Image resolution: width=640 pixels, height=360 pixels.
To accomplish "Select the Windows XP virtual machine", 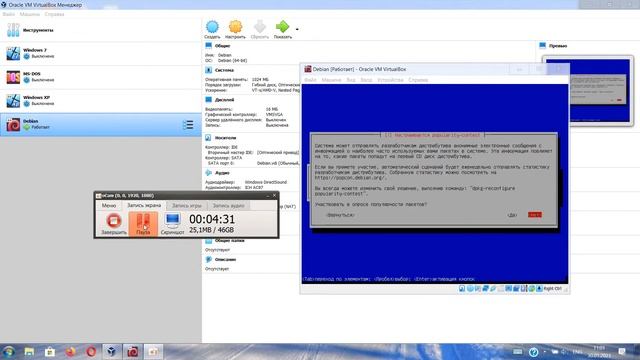I will pos(101,100).
